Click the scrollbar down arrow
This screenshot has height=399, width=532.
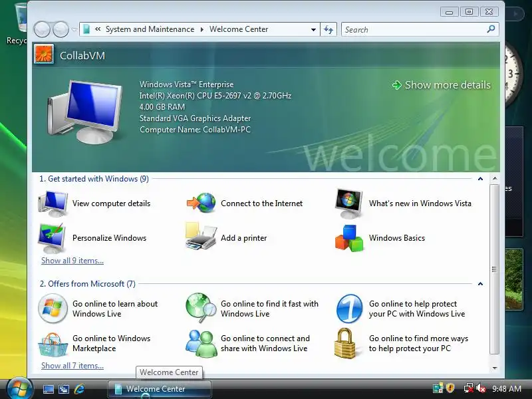pyautogui.click(x=495, y=368)
